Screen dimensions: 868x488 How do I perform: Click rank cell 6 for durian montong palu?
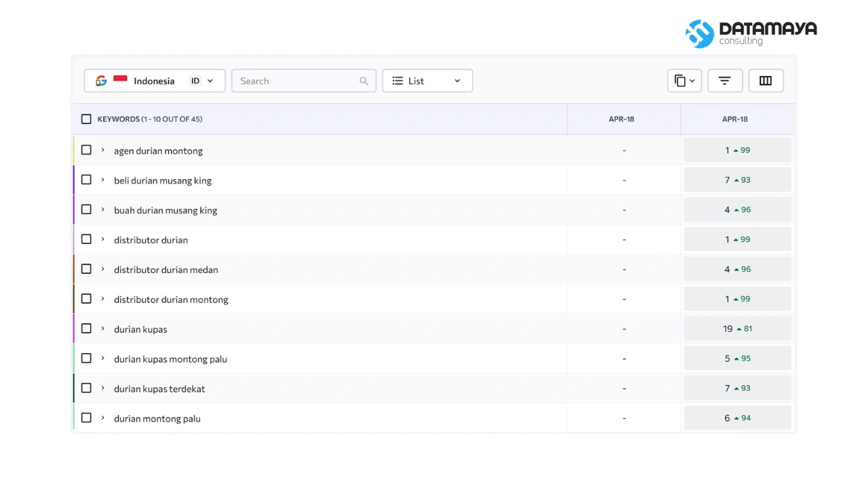[738, 418]
